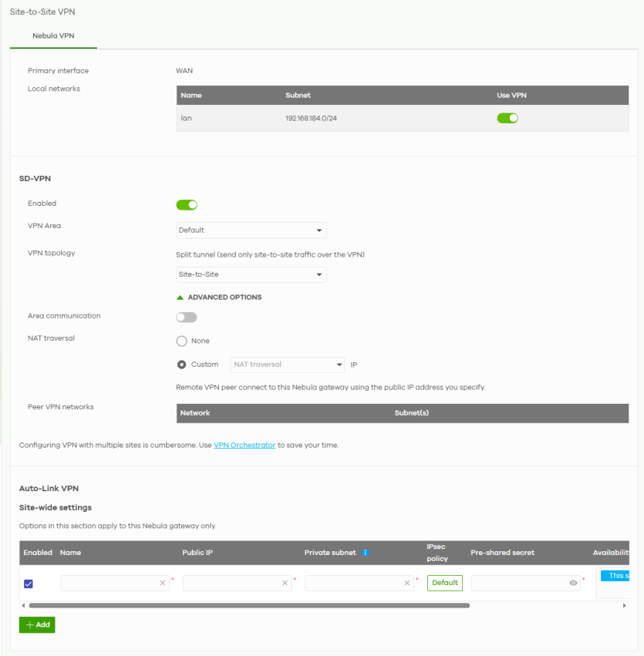Click the green Add button
Viewport: 644px width, 656px height.
point(37,624)
